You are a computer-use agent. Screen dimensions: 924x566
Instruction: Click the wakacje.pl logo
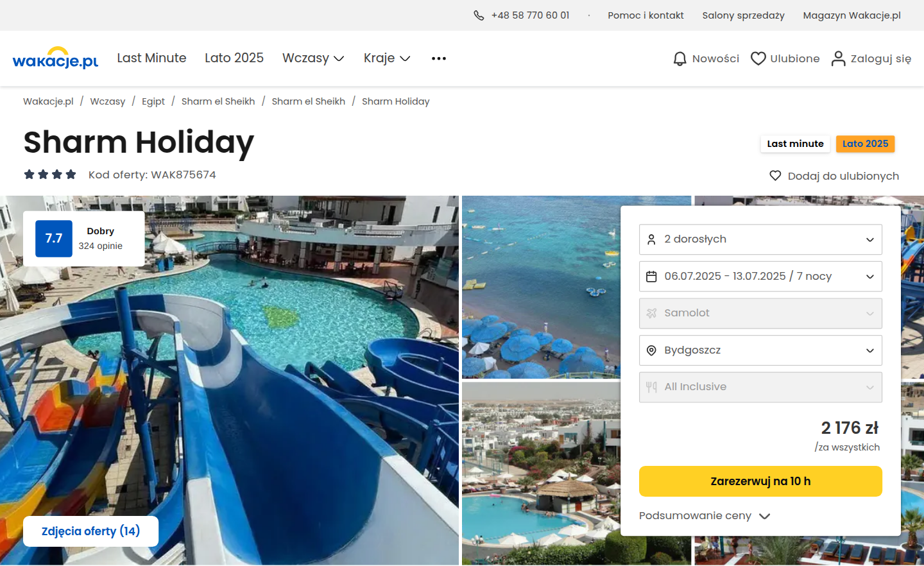[x=55, y=58]
